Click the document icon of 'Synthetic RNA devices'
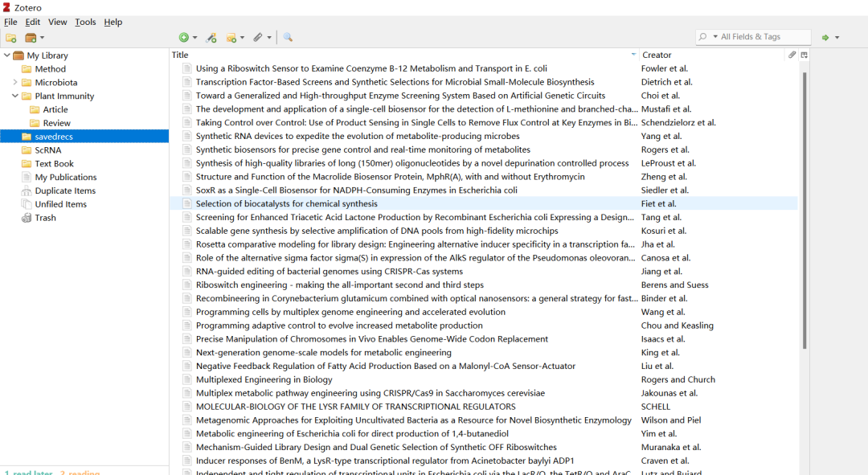 (187, 136)
